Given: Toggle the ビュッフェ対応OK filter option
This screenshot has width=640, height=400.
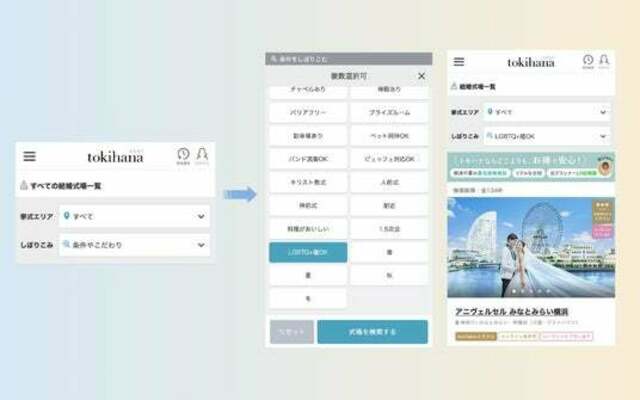Looking at the screenshot, I should coord(389,159).
